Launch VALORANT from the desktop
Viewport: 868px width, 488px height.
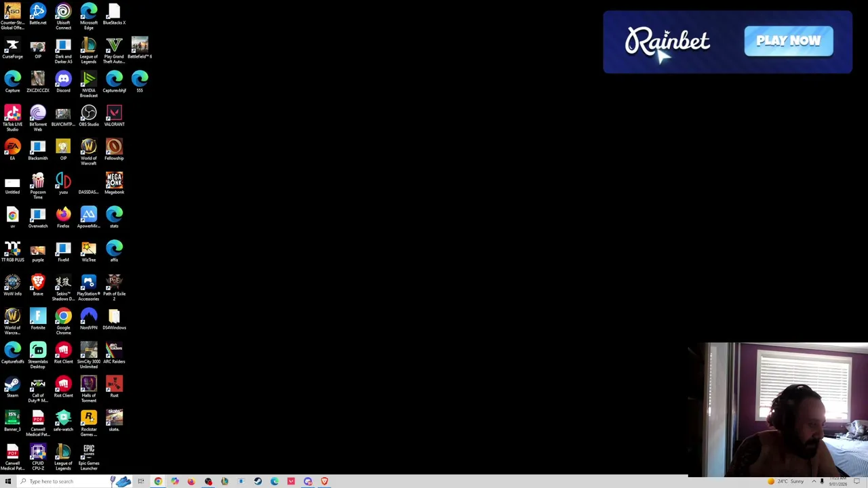(x=114, y=116)
